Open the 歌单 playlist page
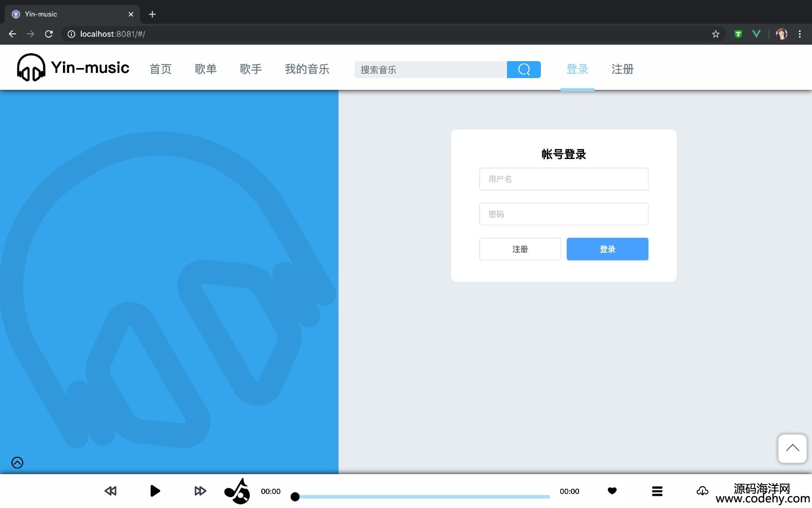The height and width of the screenshot is (508, 812). [x=206, y=69]
